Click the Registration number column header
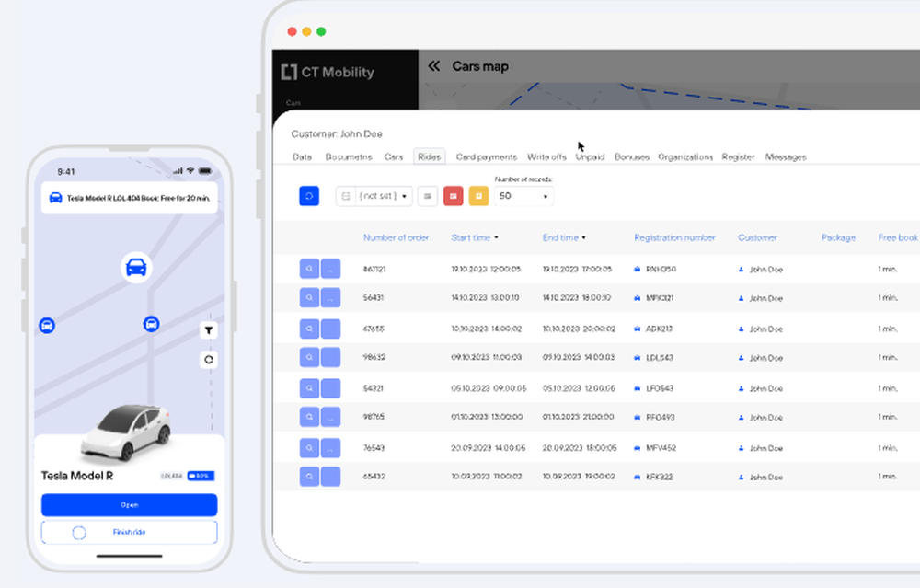 pyautogui.click(x=674, y=237)
